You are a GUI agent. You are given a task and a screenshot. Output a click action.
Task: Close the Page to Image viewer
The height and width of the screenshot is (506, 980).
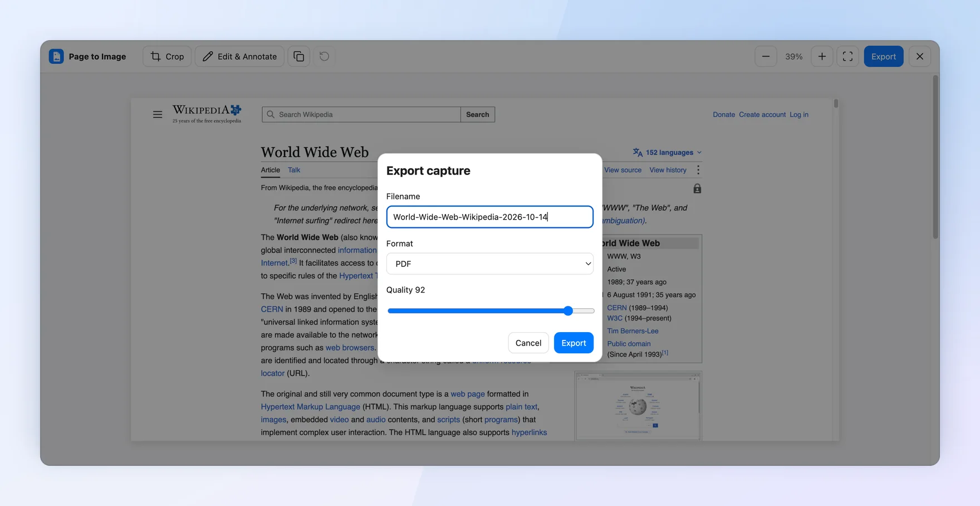tap(920, 56)
